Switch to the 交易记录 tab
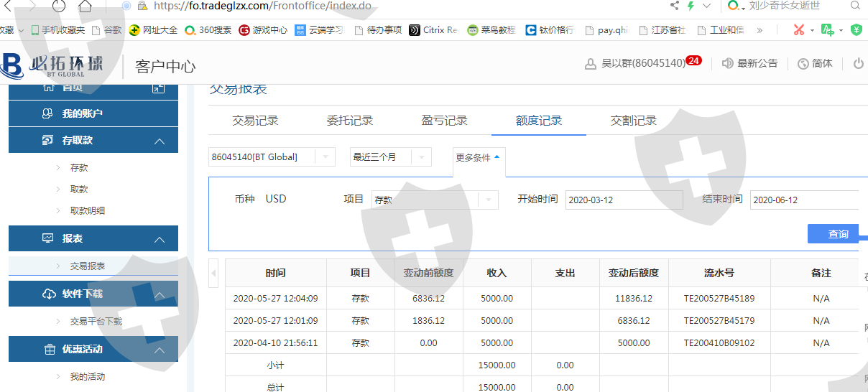This screenshot has height=392, width=868. (x=255, y=121)
